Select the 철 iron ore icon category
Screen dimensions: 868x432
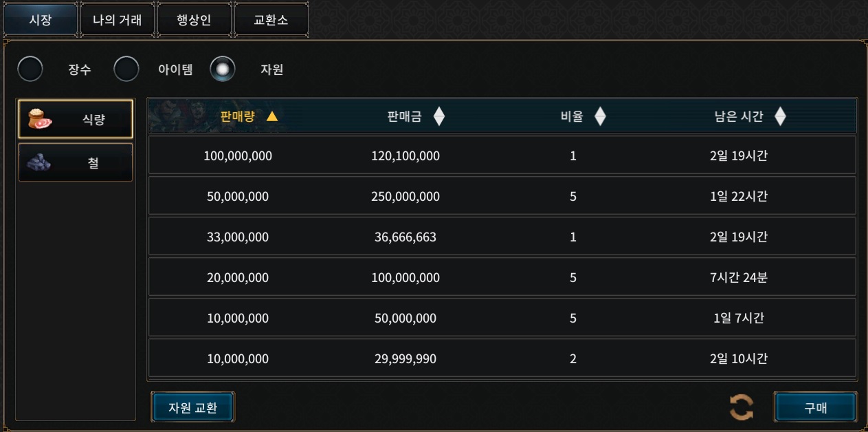(38, 162)
